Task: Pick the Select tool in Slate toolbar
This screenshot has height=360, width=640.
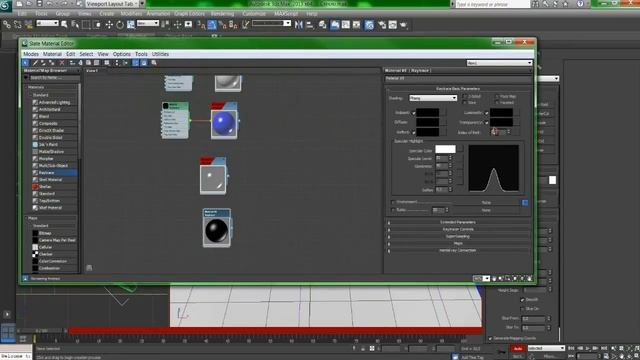Action: pos(25,63)
